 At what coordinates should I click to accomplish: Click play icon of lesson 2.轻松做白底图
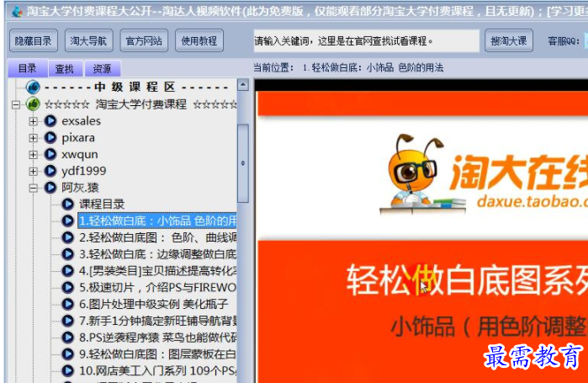(67, 237)
